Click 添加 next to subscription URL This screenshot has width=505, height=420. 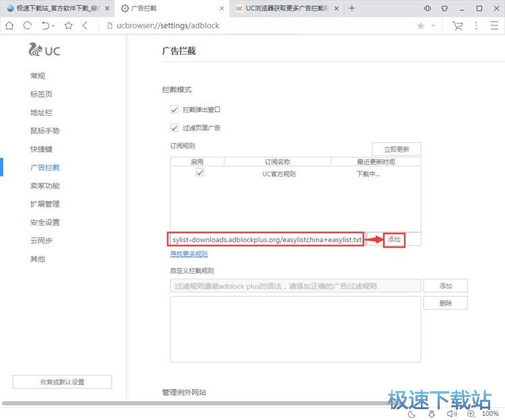[x=394, y=240]
